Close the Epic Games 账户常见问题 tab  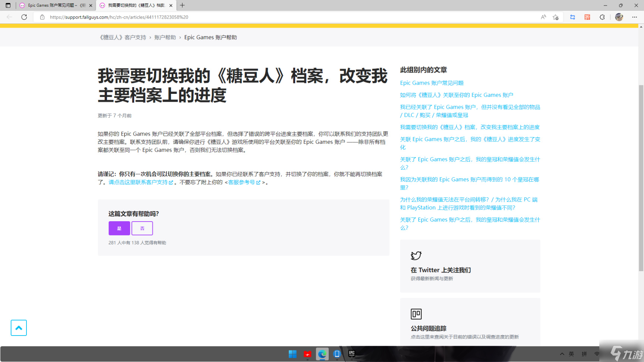click(x=91, y=6)
